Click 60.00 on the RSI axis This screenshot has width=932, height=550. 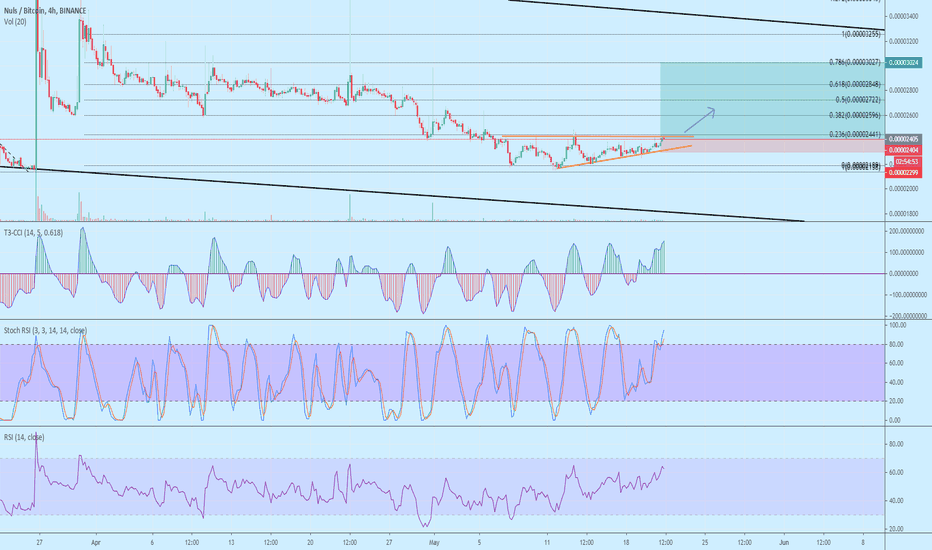[x=896, y=472]
